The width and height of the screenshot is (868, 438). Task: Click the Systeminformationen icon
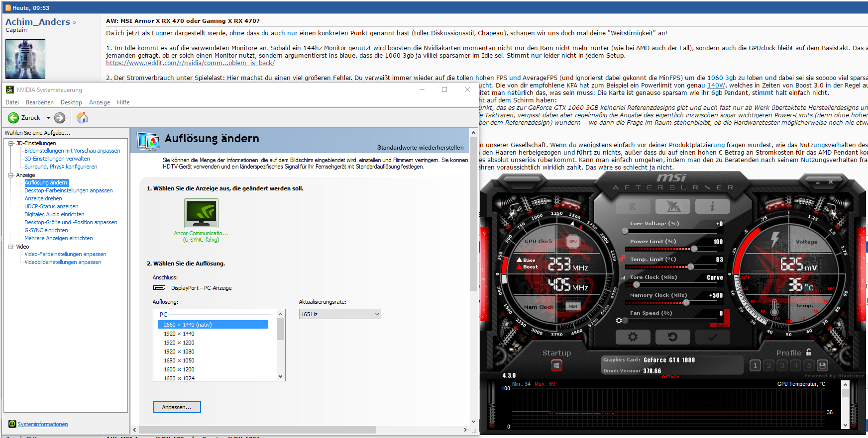[12, 424]
